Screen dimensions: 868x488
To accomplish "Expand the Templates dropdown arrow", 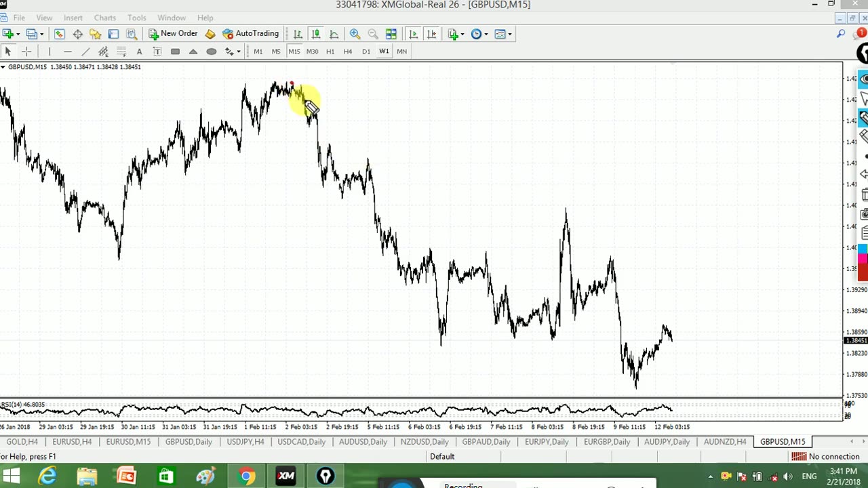I will pos(510,34).
